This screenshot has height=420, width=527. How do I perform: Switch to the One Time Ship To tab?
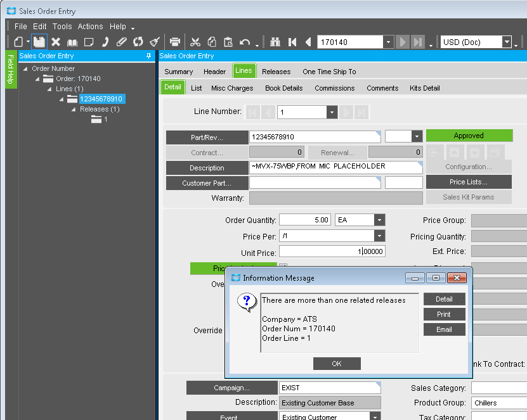(329, 72)
